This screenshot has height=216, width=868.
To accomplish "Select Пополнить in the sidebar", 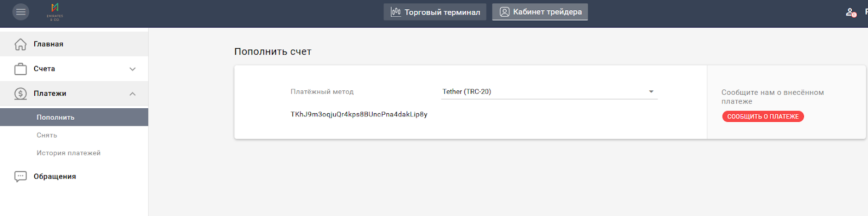I will click(x=74, y=117).
